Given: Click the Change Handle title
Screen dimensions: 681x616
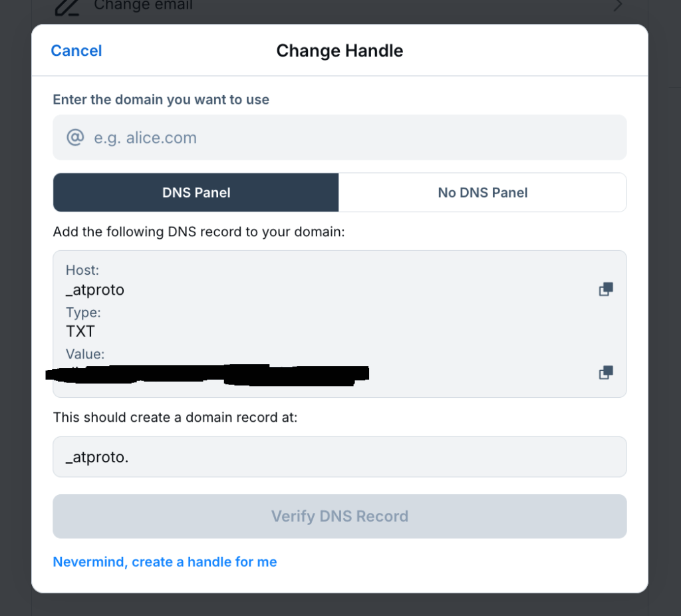Looking at the screenshot, I should pos(340,51).
